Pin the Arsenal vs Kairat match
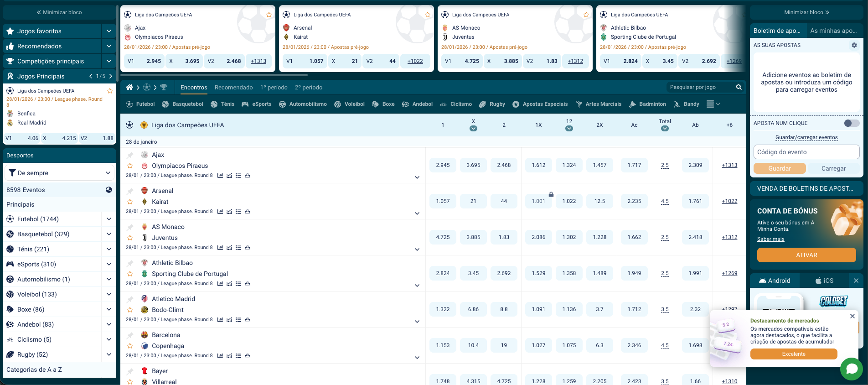868x385 pixels. pos(130,191)
